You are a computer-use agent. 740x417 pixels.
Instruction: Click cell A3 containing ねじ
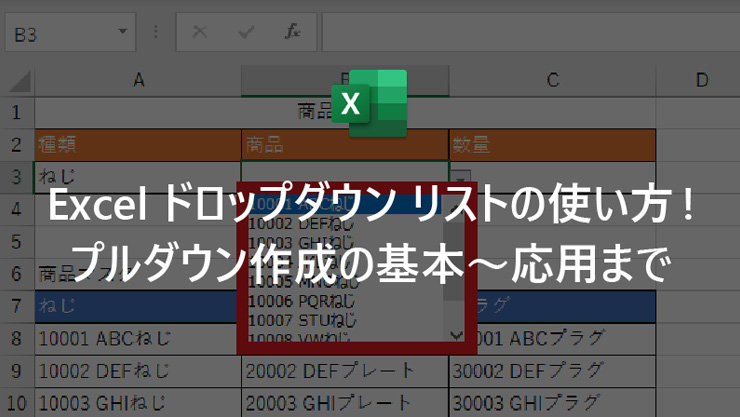[138, 177]
